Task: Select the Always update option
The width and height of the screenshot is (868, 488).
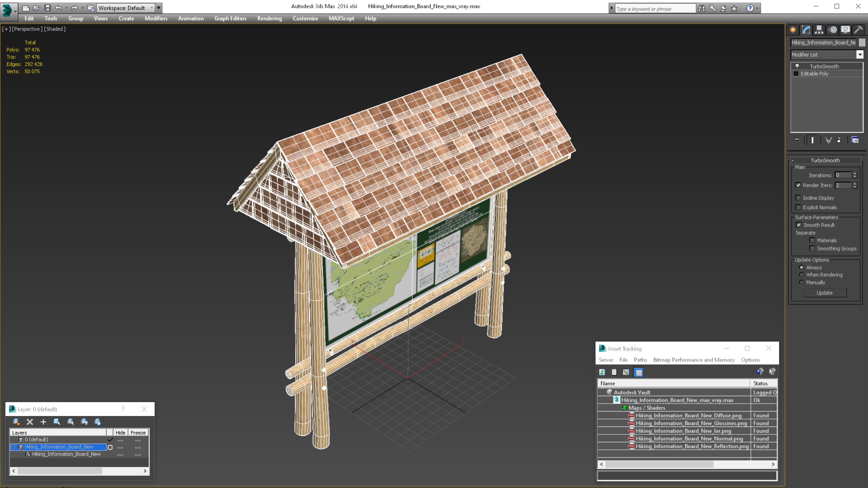Action: (x=801, y=267)
